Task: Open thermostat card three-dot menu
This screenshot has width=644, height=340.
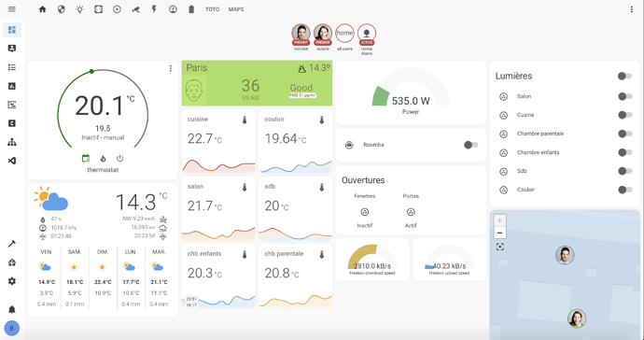Action: click(x=171, y=69)
